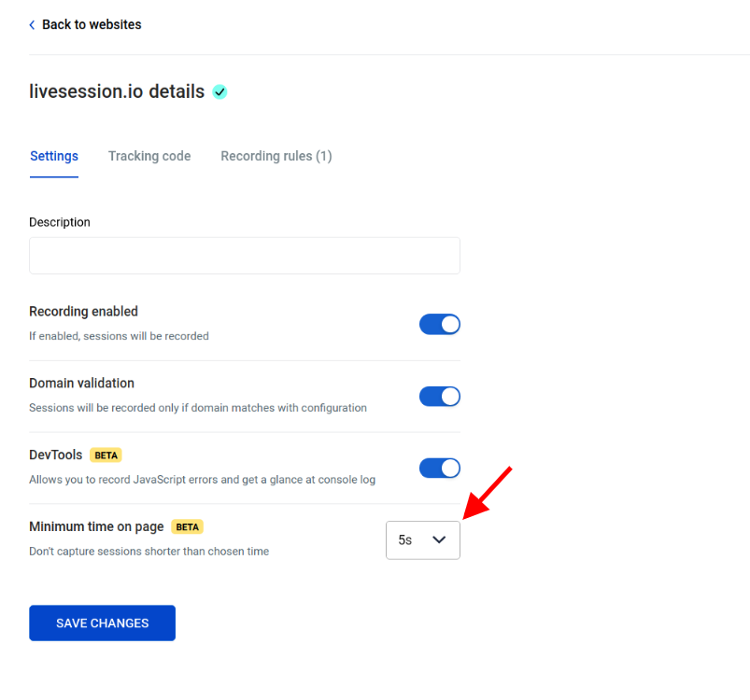Click the dropdown arrow on the 5s selector

click(x=439, y=539)
